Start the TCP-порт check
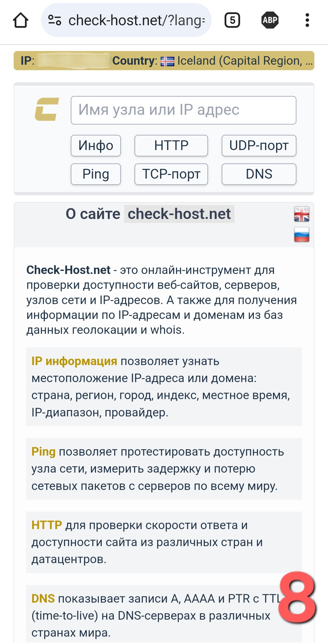 [171, 174]
